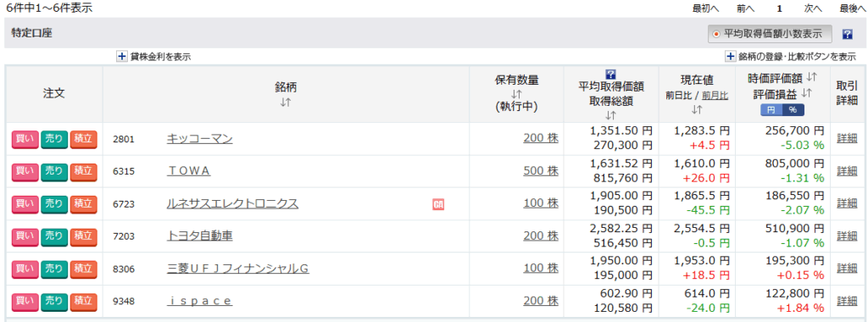Sort by 銘柄 using arrows icon
The width and height of the screenshot is (868, 322).
pos(286,102)
